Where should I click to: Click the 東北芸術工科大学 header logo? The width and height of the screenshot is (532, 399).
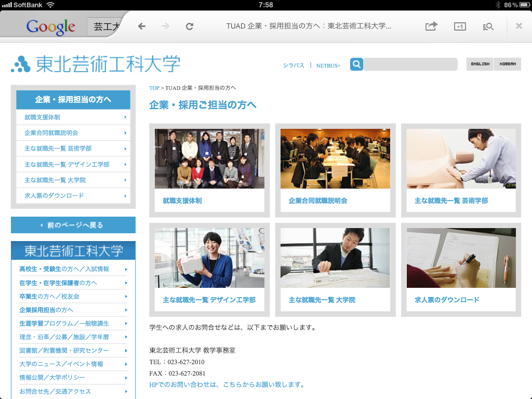(96, 64)
